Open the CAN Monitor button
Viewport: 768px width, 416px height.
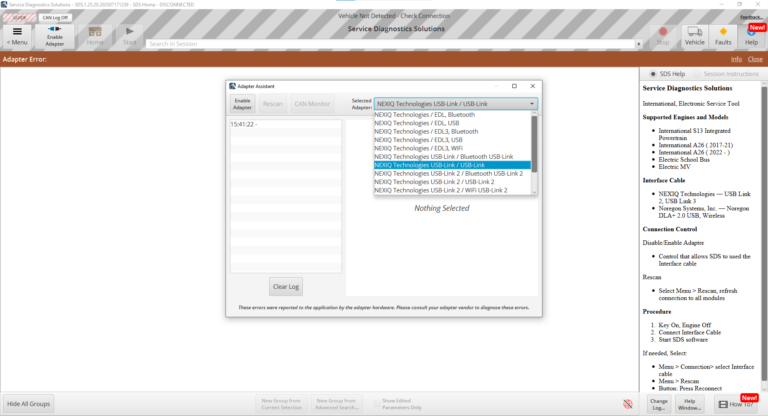tap(312, 104)
